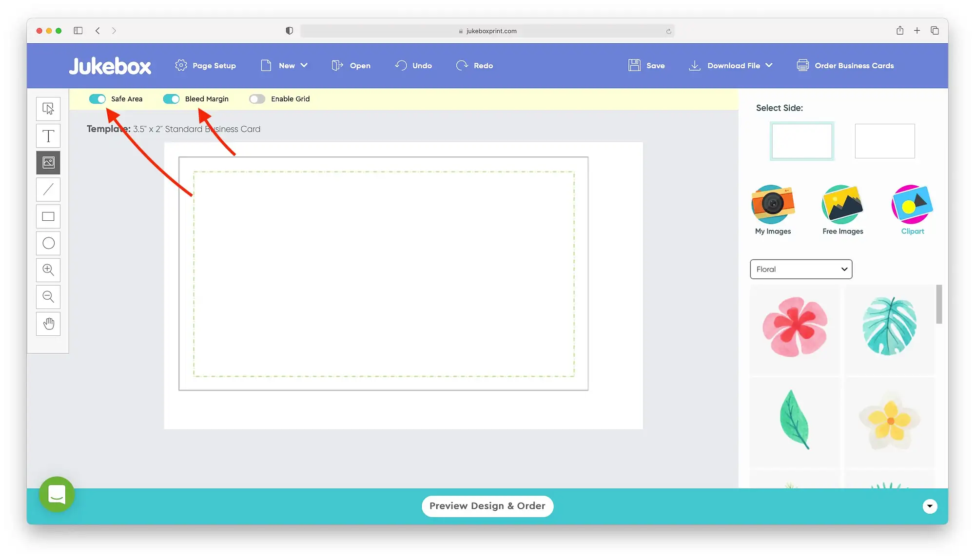
Task: Select the Selection tool in toolbar
Action: tap(48, 108)
